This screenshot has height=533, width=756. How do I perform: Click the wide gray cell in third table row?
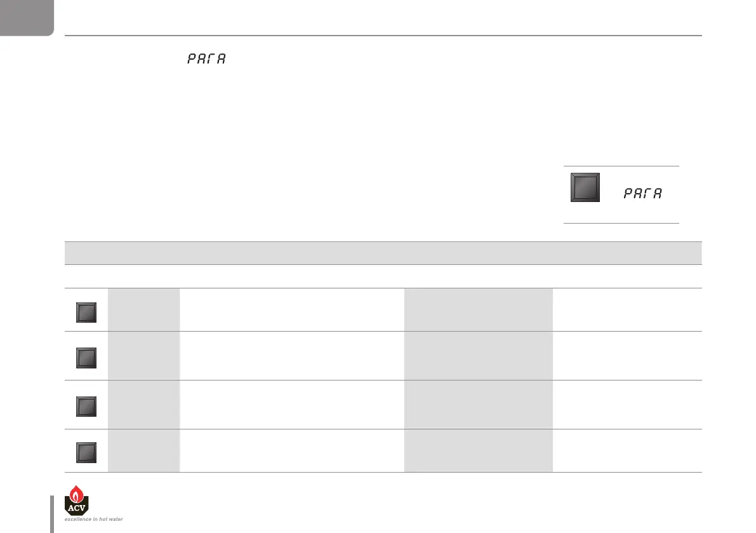(x=479, y=405)
